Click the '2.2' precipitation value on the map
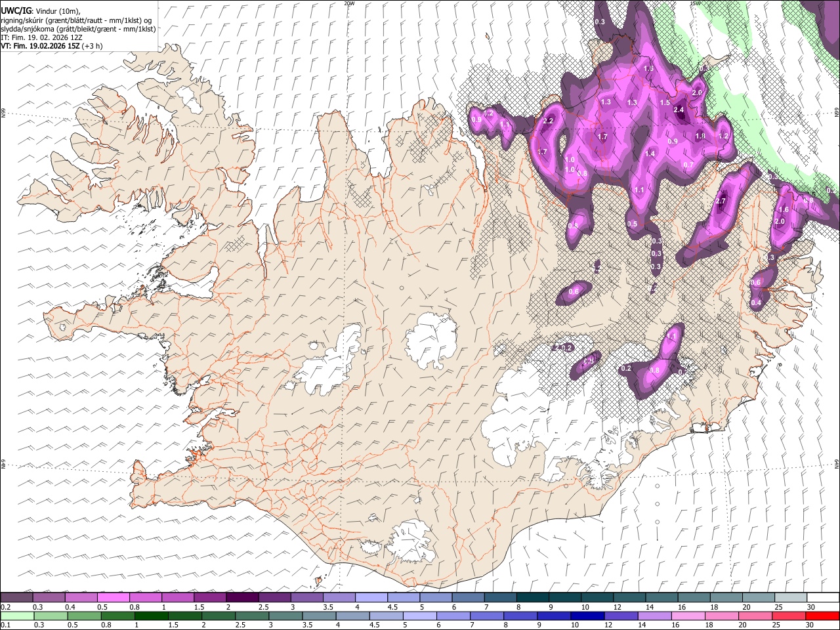This screenshot has width=840, height=630. click(549, 121)
